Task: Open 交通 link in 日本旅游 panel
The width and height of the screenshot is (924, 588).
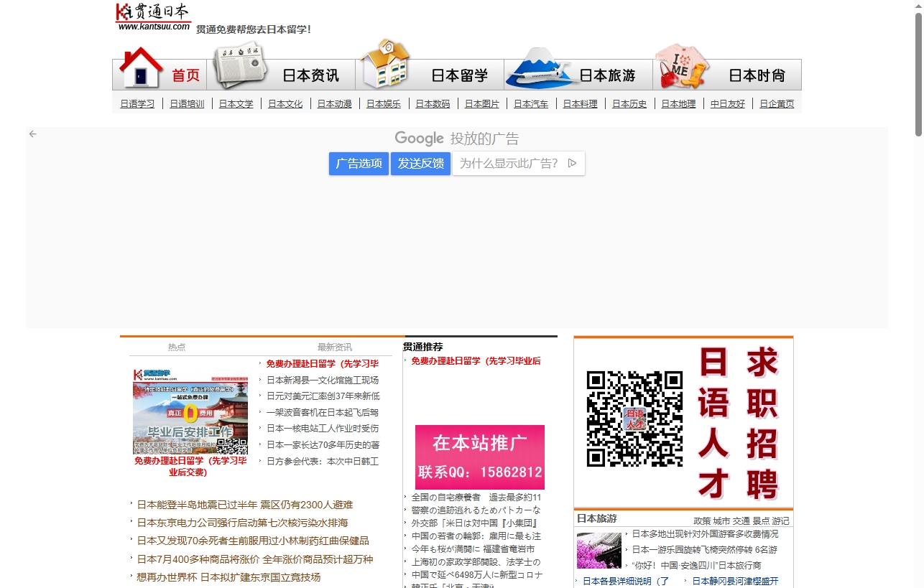Action: coord(741,521)
